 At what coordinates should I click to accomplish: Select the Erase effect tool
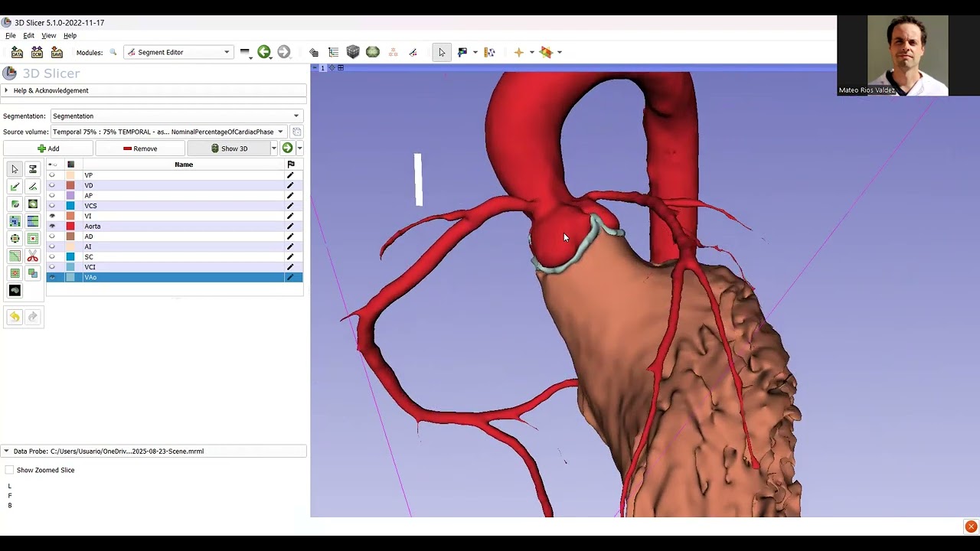15,204
